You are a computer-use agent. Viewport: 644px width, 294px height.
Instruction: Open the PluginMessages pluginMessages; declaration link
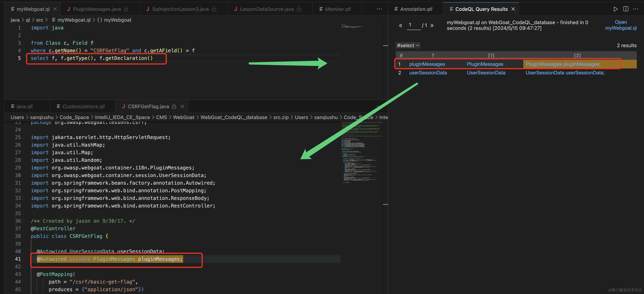coord(563,64)
